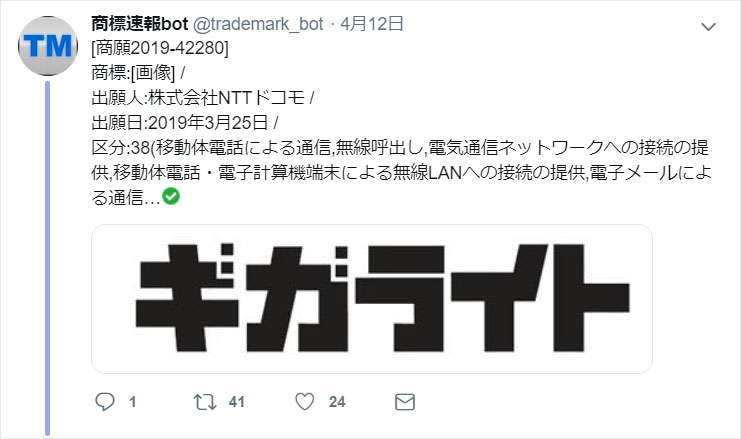Open the 商標速報bot display name
Image resolution: width=741 pixels, height=439 pixels.
pyautogui.click(x=140, y=23)
